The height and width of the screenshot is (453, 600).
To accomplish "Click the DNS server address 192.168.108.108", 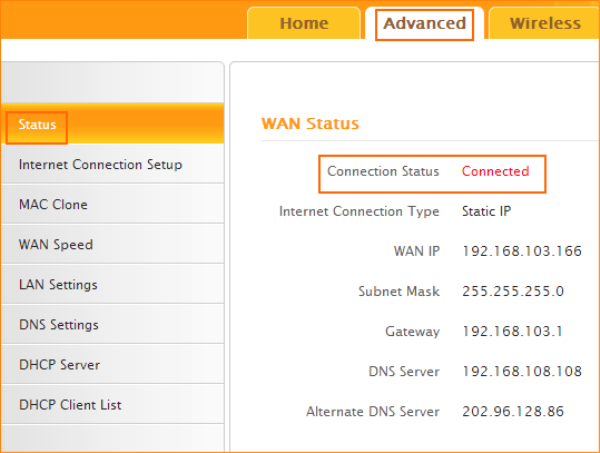I will pos(522,371).
